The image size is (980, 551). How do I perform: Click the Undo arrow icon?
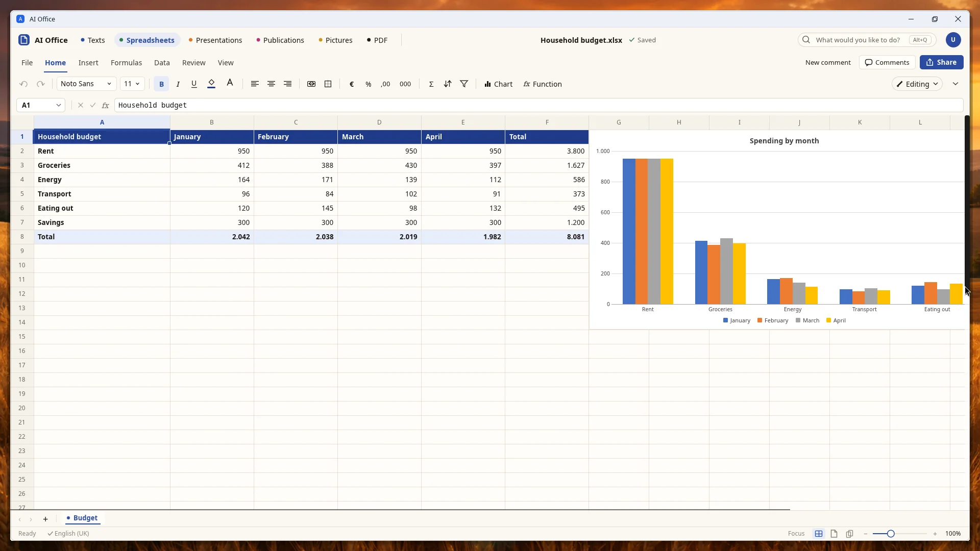(x=23, y=84)
